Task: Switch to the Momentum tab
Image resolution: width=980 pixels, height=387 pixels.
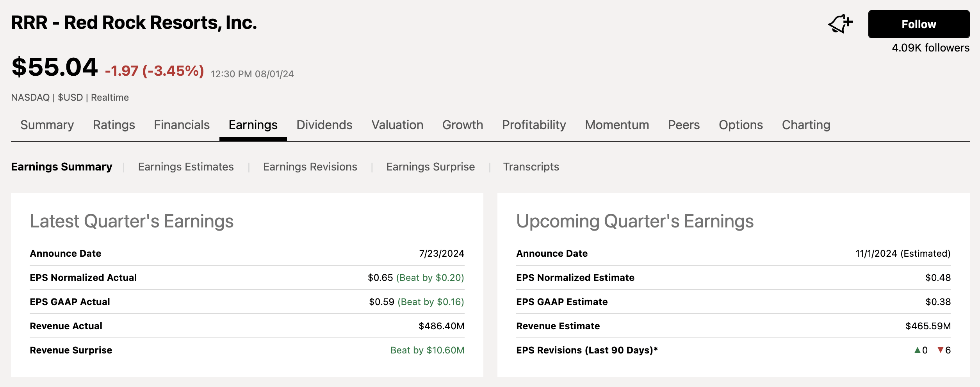Action: pos(617,125)
